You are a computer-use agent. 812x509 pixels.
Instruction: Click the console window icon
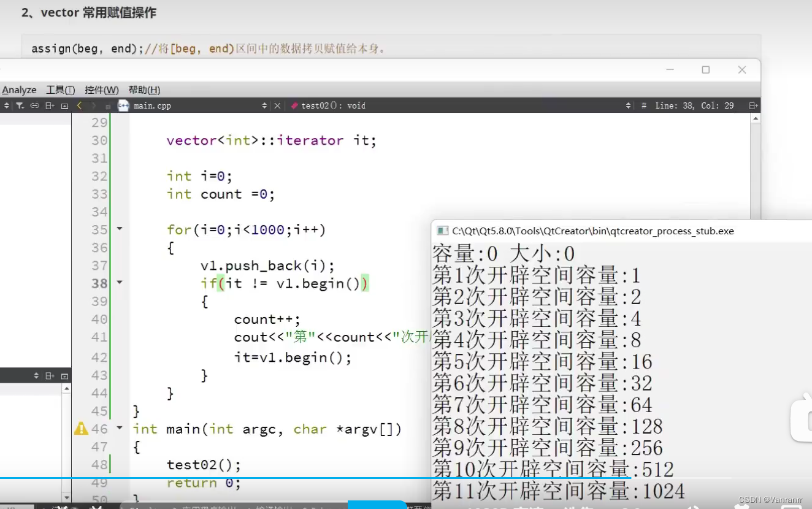click(x=442, y=231)
